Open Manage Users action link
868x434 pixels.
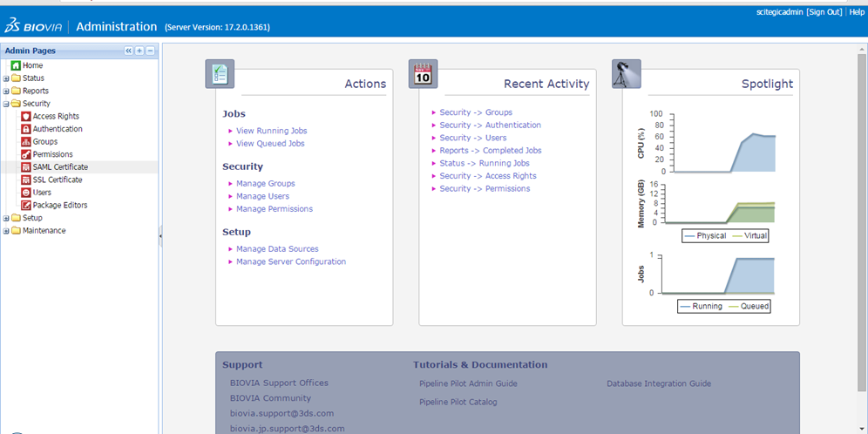point(262,196)
